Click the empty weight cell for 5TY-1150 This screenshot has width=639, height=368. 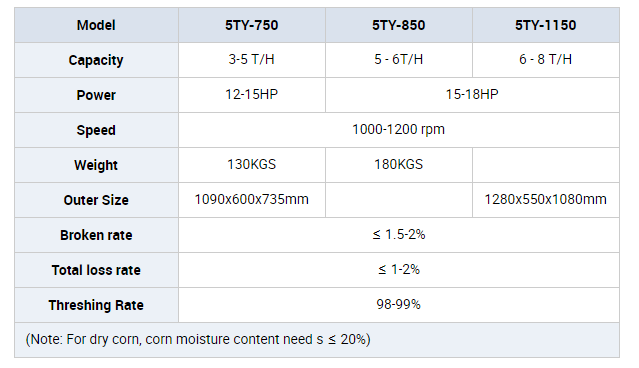pyautogui.click(x=546, y=165)
